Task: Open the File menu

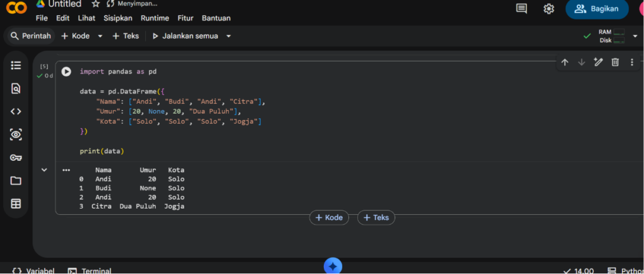Action: [42, 18]
